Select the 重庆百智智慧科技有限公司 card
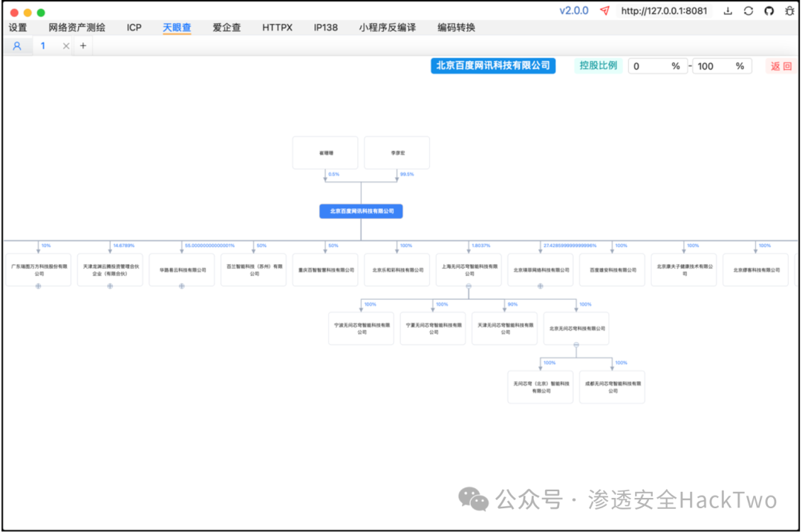 pyautogui.click(x=325, y=270)
